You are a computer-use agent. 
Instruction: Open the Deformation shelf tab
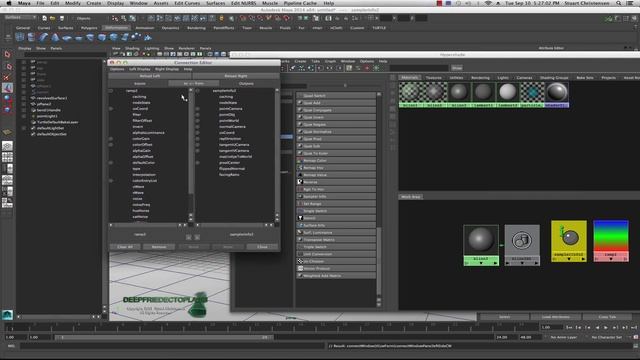116,28
